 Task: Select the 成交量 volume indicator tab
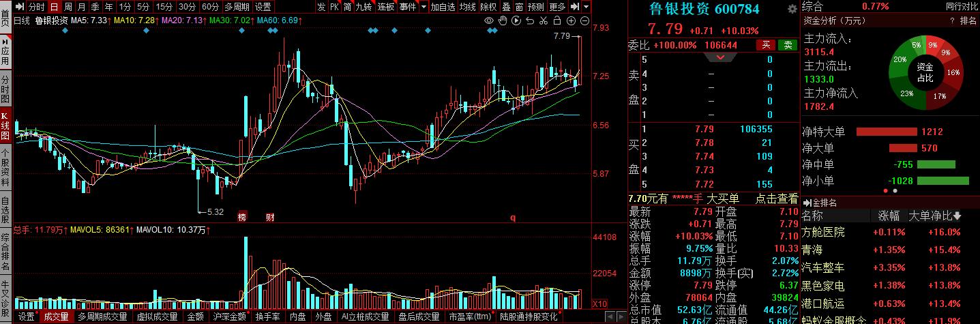coord(56,316)
